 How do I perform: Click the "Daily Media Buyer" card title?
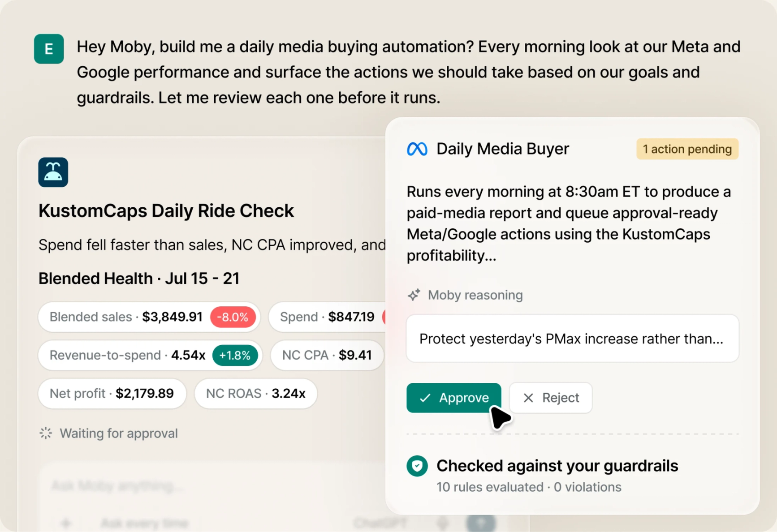pos(503,149)
